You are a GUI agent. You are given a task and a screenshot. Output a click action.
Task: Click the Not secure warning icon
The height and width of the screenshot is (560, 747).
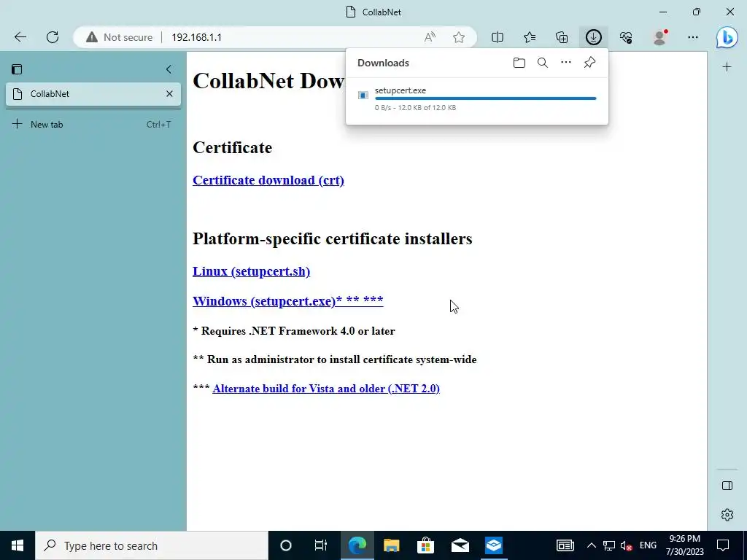pyautogui.click(x=91, y=37)
